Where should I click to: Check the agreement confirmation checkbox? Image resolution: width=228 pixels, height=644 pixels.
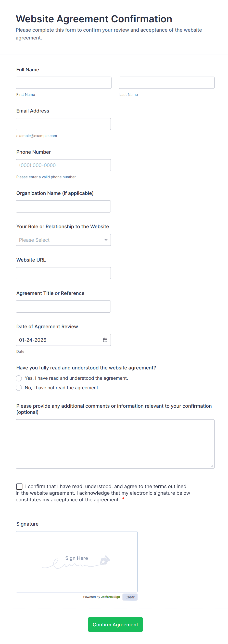point(19,486)
